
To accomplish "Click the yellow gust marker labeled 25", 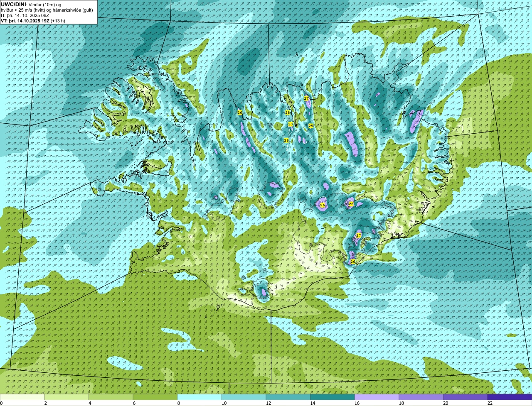I will coord(311,126).
